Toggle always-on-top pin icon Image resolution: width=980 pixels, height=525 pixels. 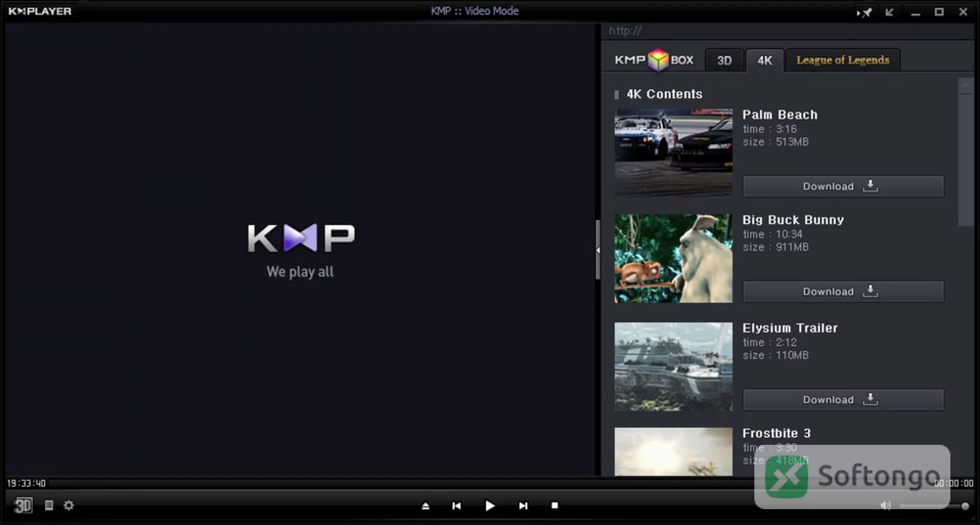click(x=865, y=12)
